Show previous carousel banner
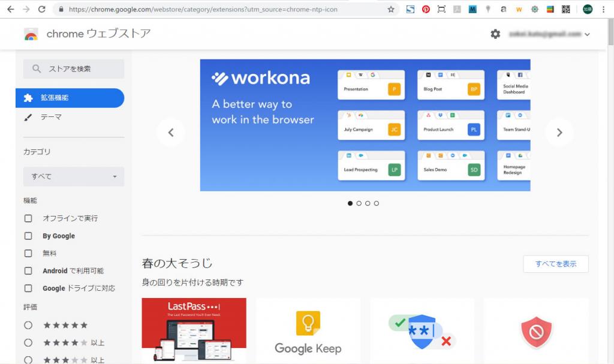Screen dimensions: 614x364 click(x=171, y=133)
